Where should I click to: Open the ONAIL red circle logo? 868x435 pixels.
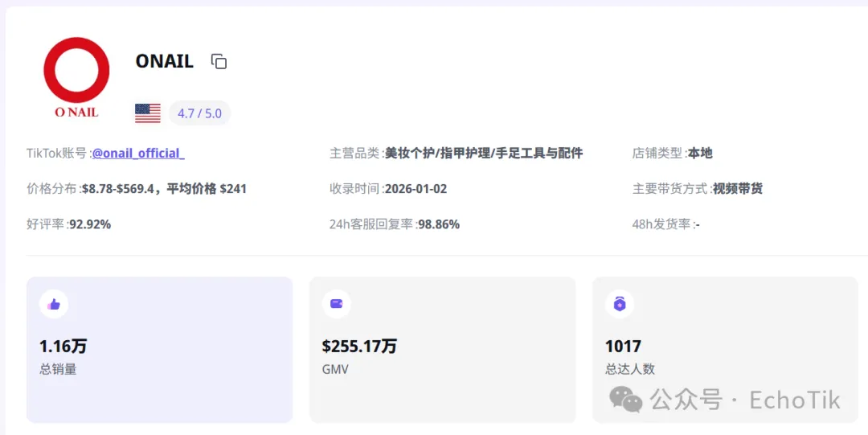click(x=76, y=77)
